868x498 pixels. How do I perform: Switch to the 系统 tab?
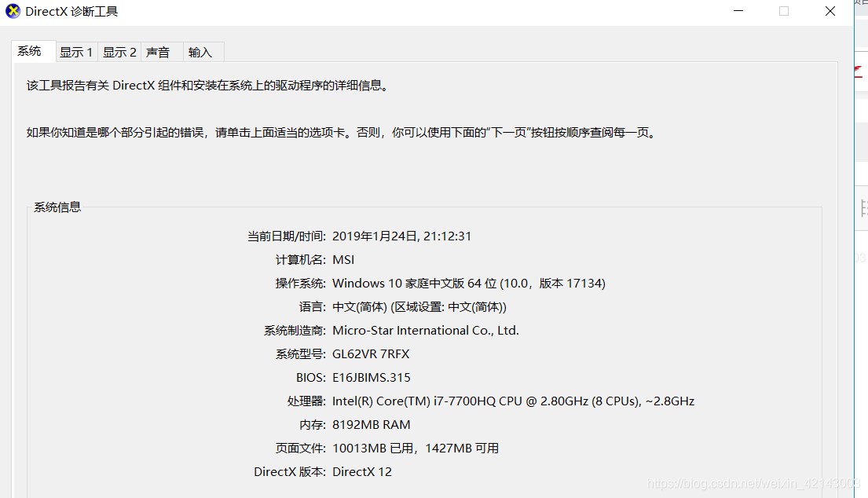point(34,52)
